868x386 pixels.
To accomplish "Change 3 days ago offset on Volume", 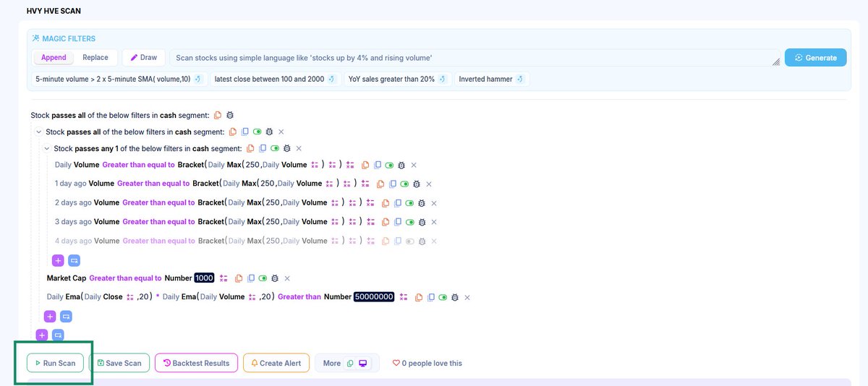I will [x=73, y=222].
